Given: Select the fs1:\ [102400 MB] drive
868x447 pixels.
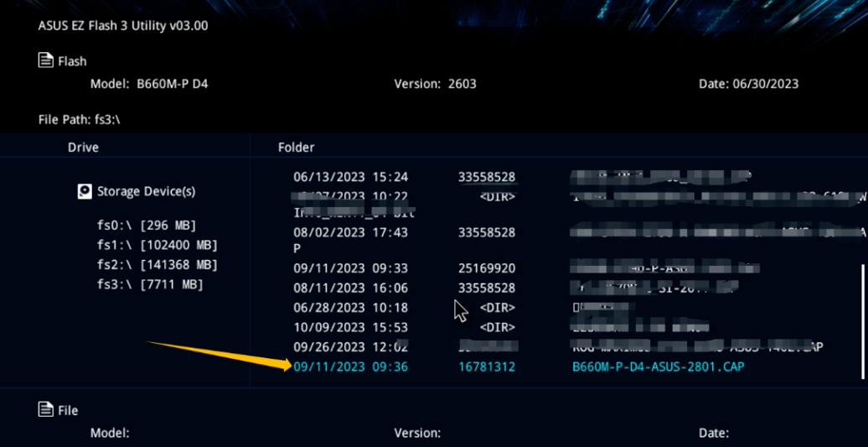Looking at the screenshot, I should click(x=157, y=245).
